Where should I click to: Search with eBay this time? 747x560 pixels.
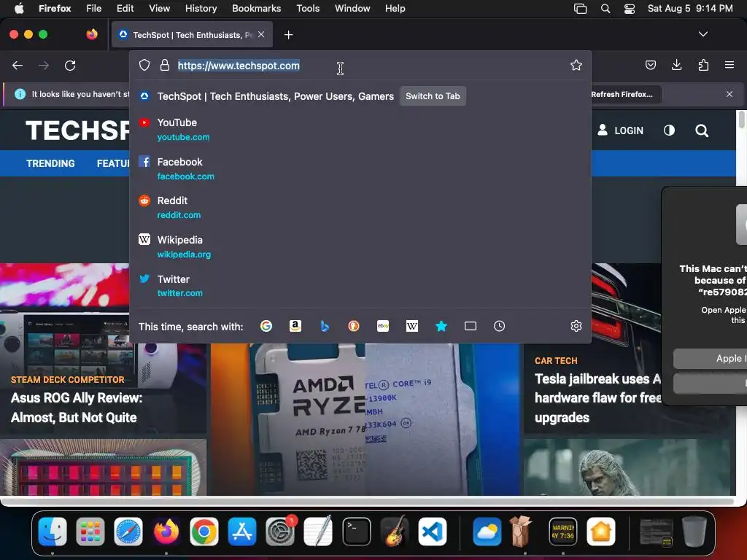point(383,326)
